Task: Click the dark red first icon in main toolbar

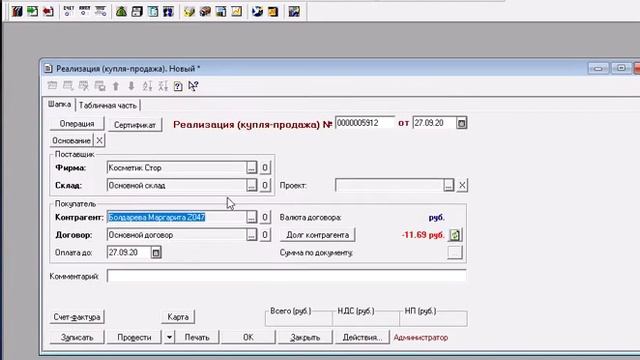Action: tap(17, 11)
